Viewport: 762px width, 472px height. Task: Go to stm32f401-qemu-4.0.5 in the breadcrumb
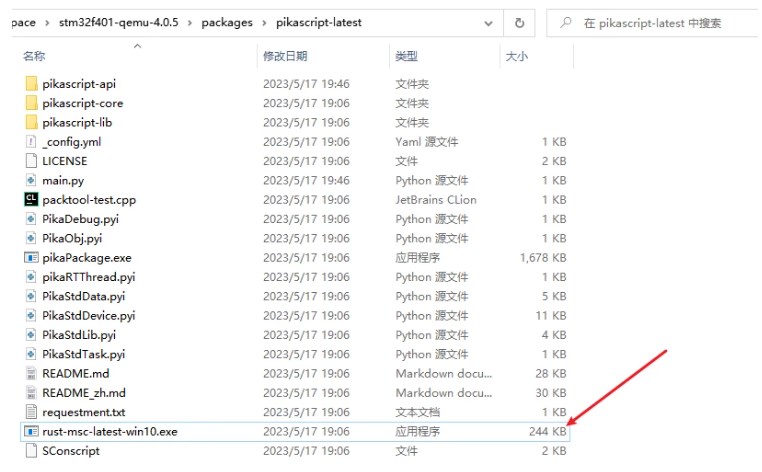[x=119, y=22]
